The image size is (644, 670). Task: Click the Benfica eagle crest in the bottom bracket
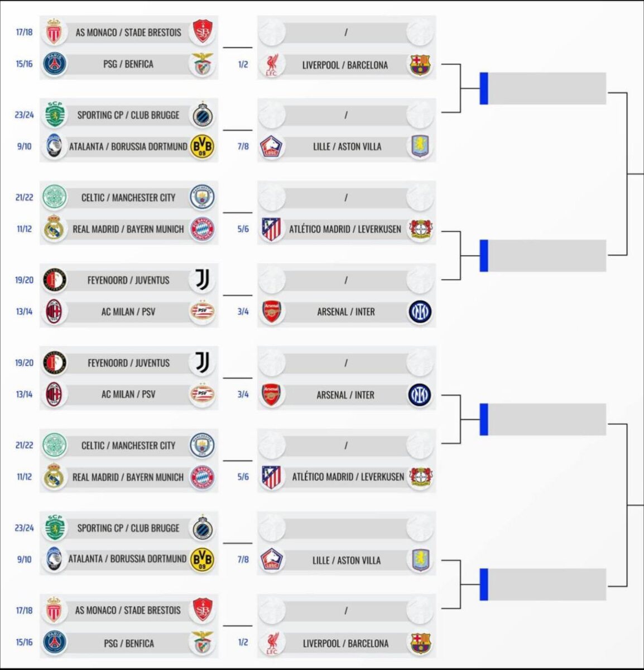(x=202, y=643)
